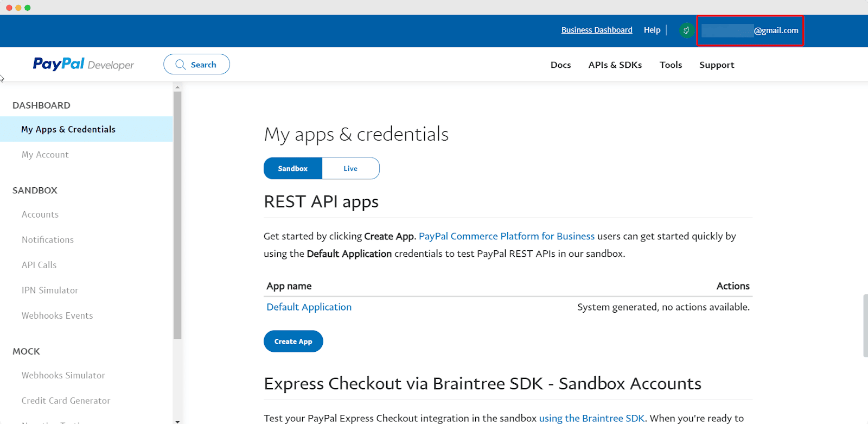Click the sidebar scroll up arrow

(177, 87)
